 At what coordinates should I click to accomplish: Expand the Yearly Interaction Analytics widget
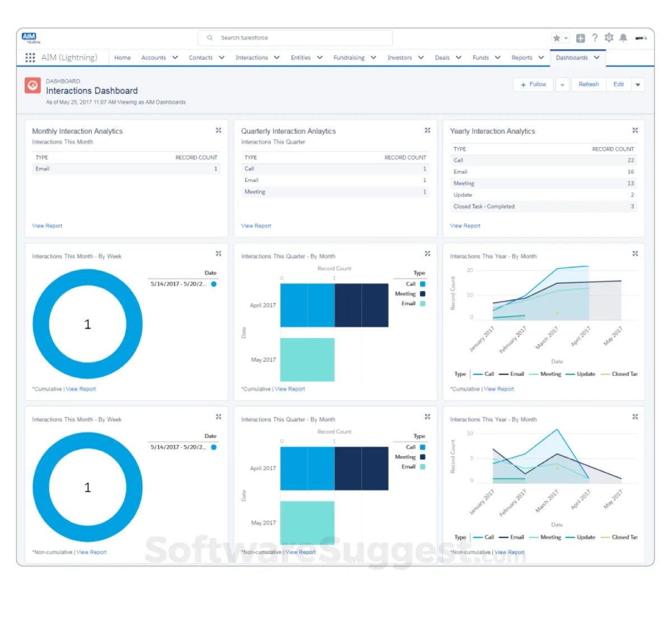coord(635,130)
